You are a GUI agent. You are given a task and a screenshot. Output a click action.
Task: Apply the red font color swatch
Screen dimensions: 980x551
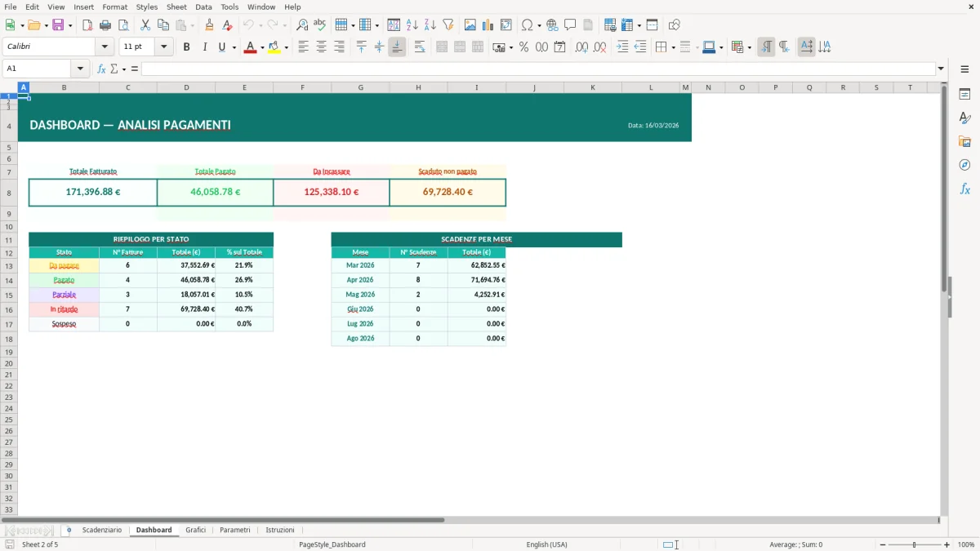point(249,47)
